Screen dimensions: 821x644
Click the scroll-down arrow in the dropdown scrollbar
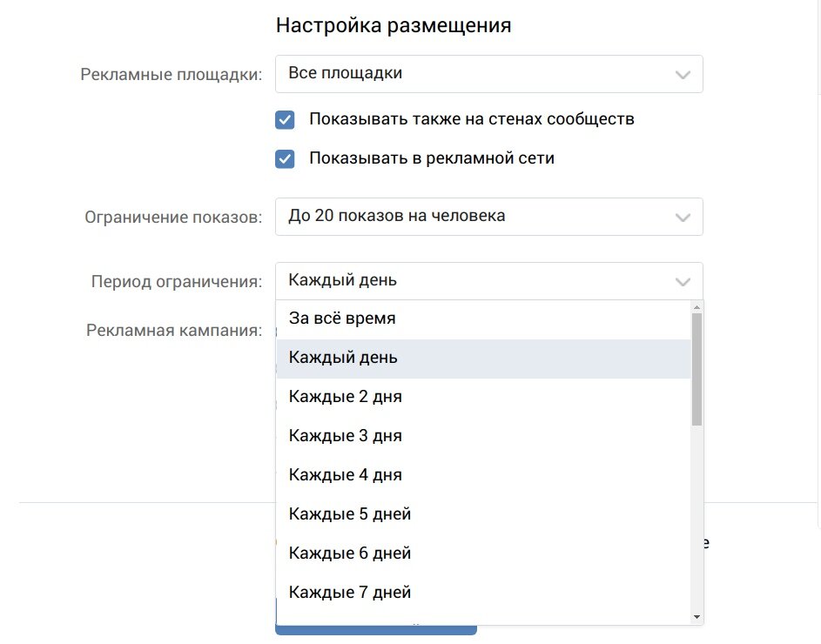(x=696, y=617)
